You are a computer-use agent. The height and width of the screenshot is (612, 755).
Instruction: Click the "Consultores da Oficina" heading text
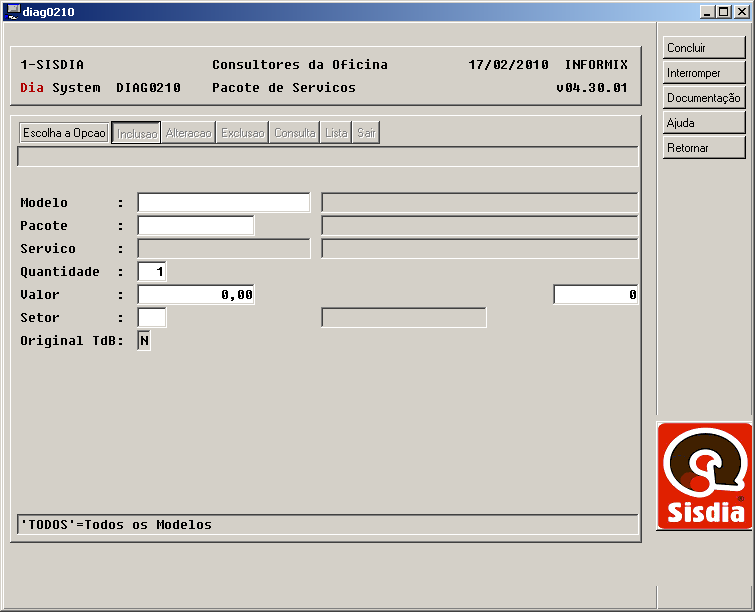coord(299,65)
